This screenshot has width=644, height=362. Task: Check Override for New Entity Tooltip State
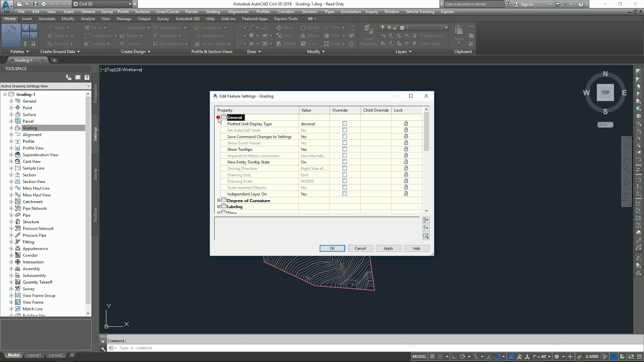pos(345,162)
